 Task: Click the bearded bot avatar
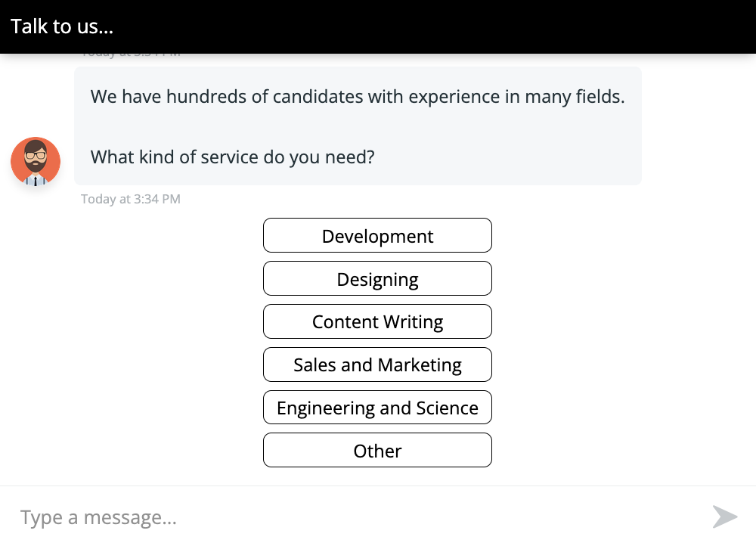(36, 162)
